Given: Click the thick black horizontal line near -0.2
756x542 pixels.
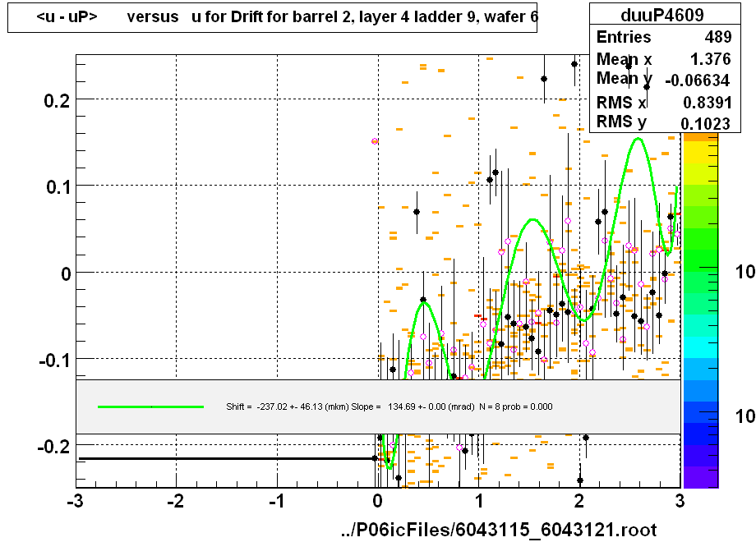Looking at the screenshot, I should coord(226,458).
